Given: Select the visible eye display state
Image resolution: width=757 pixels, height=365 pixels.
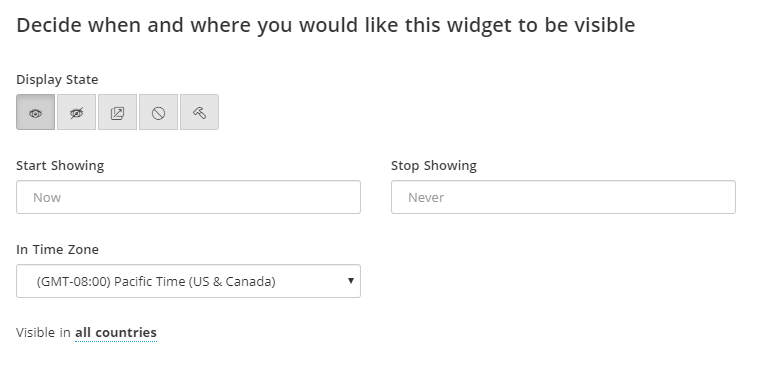Looking at the screenshot, I should [35, 112].
